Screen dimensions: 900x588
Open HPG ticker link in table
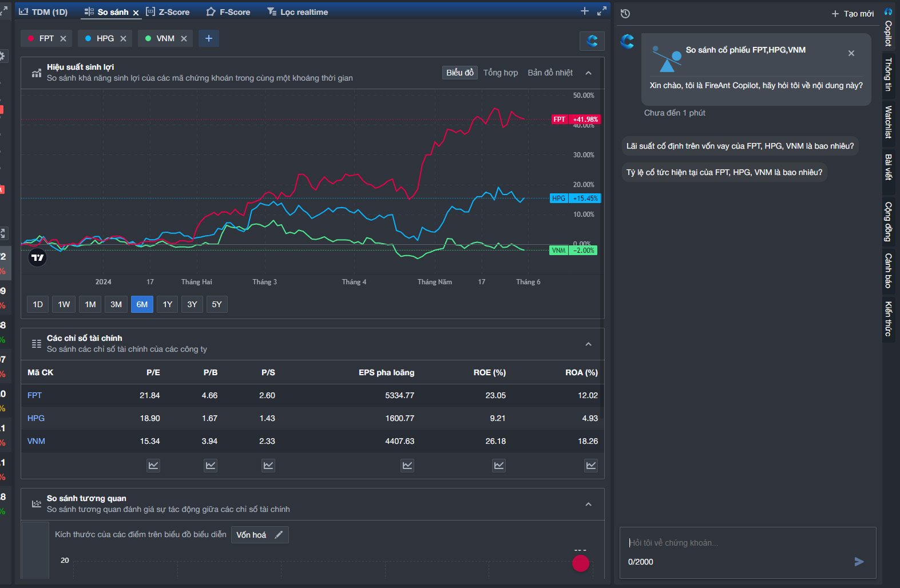click(36, 418)
